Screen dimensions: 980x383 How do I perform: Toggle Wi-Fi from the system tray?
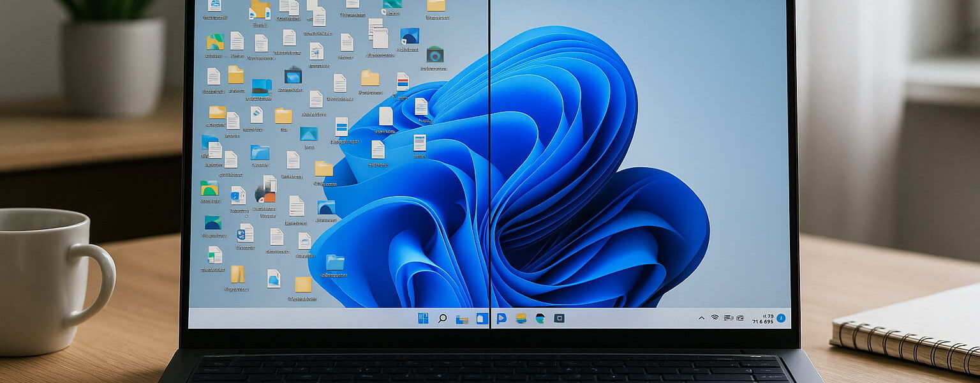point(715,317)
